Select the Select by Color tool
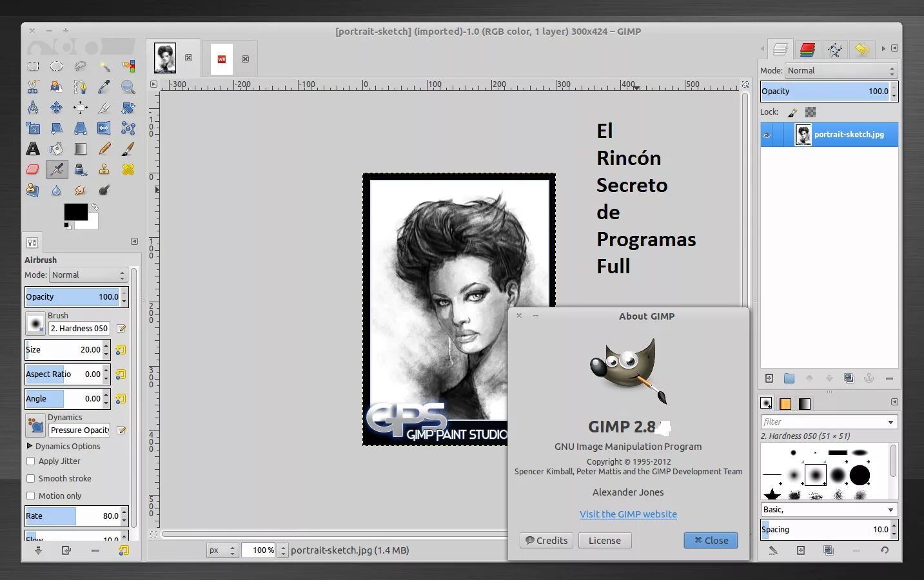The height and width of the screenshot is (580, 924). click(128, 66)
